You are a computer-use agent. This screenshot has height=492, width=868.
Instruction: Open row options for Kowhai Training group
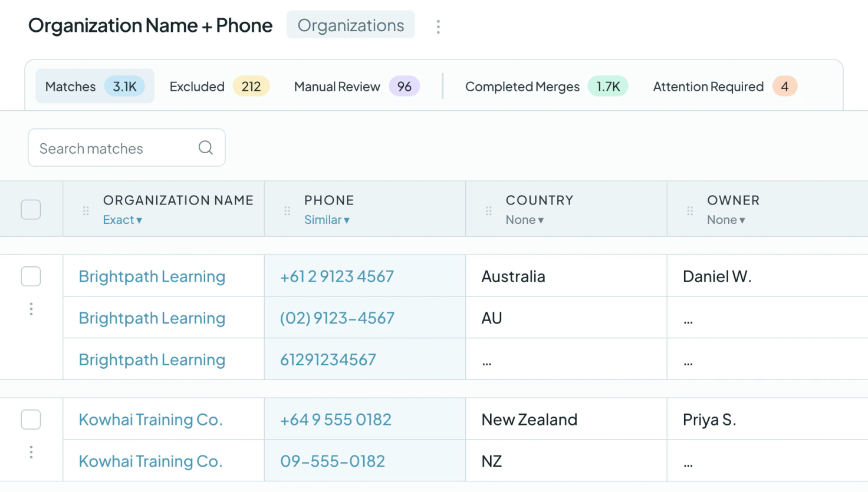(31, 452)
